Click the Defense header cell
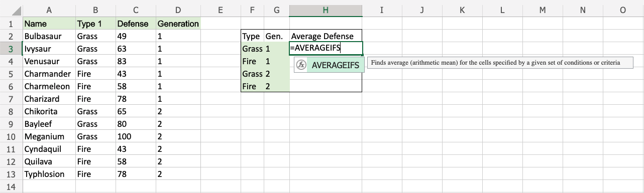Image resolution: width=644 pixels, height=193 pixels. 136,24
